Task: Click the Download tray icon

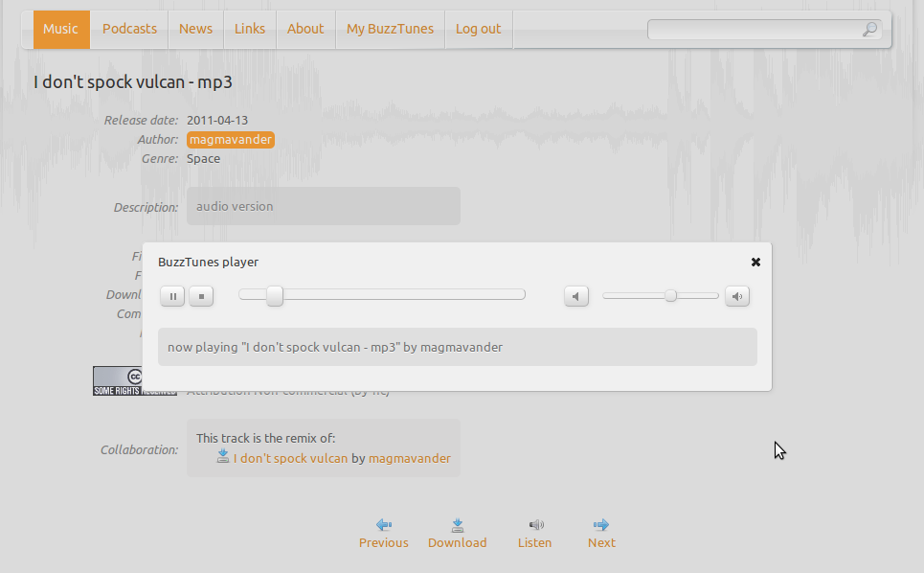Action: point(458,525)
